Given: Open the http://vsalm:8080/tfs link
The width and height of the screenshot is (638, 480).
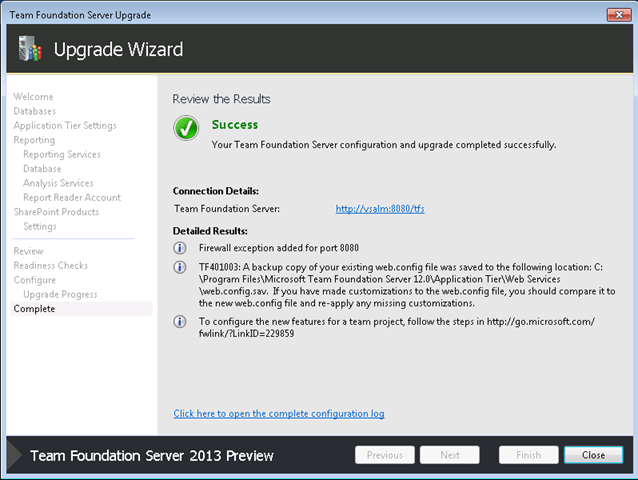Looking at the screenshot, I should 380,209.
